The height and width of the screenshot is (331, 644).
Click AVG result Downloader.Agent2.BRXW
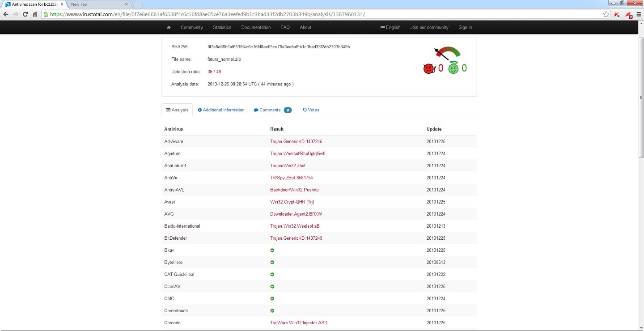click(296, 214)
